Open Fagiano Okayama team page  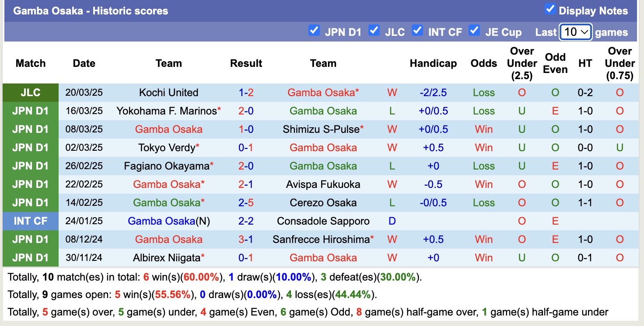tap(166, 166)
